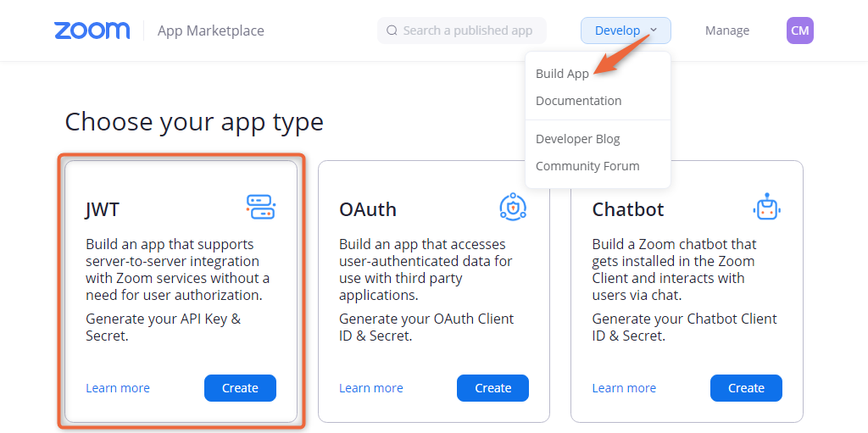Click 'Generate your Chatbot Client ID & Secret.' text
This screenshot has width=868, height=433.
pos(684,327)
